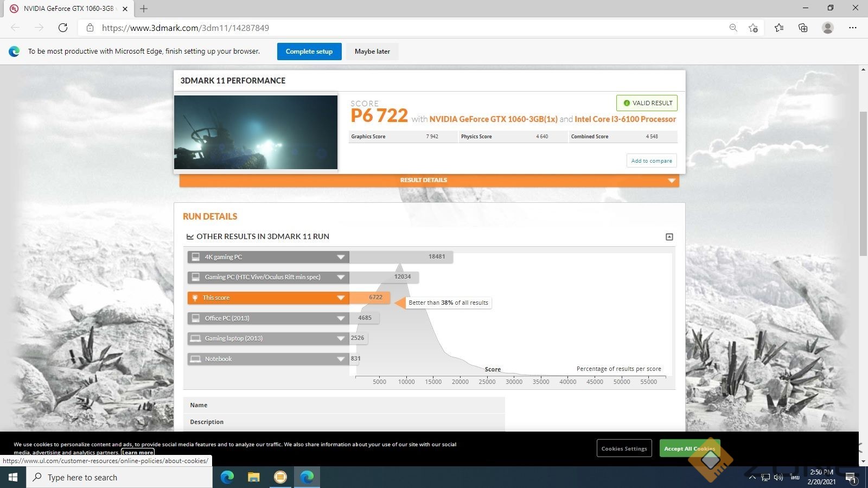
Task: Click the Physics Score label
Action: 476,137
